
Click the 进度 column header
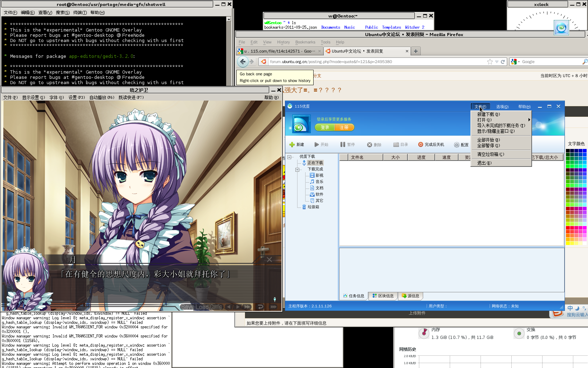(421, 157)
